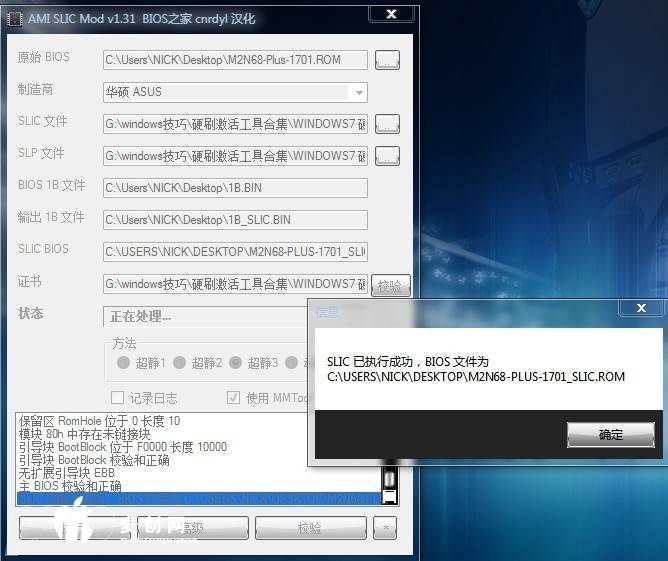The height and width of the screenshot is (561, 668).
Task: Click the 输出 1B 文件 path field
Action: pos(235,220)
